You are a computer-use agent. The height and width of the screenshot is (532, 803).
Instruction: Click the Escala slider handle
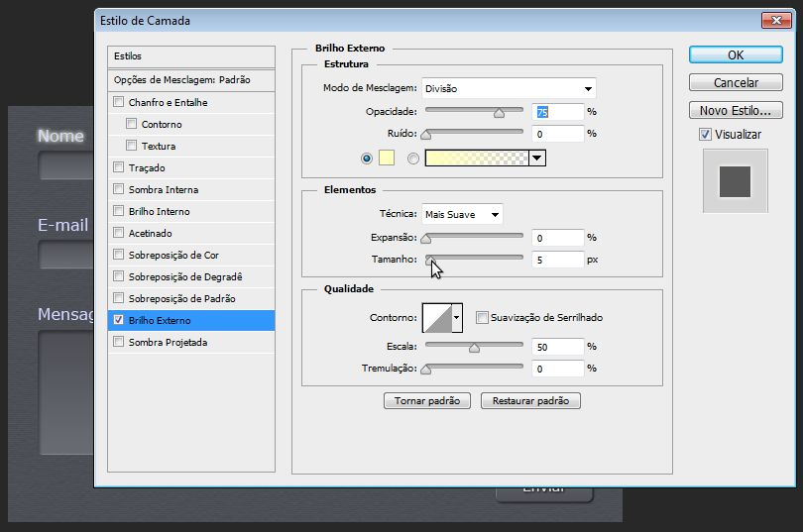(474, 349)
